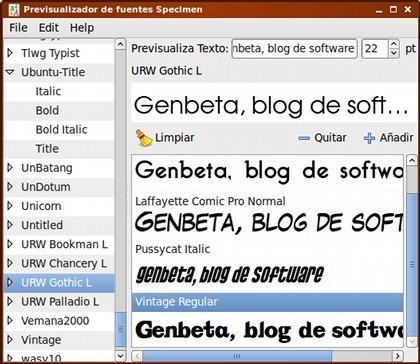Increase font size with up arrow
Image resolution: width=420 pixels, height=364 pixels.
point(394,44)
